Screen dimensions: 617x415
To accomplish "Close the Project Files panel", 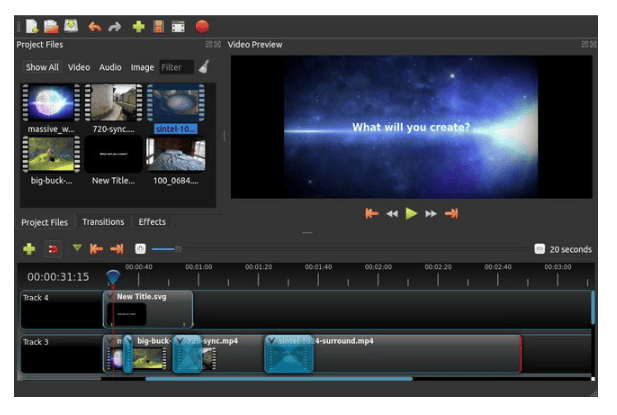I will [217, 44].
